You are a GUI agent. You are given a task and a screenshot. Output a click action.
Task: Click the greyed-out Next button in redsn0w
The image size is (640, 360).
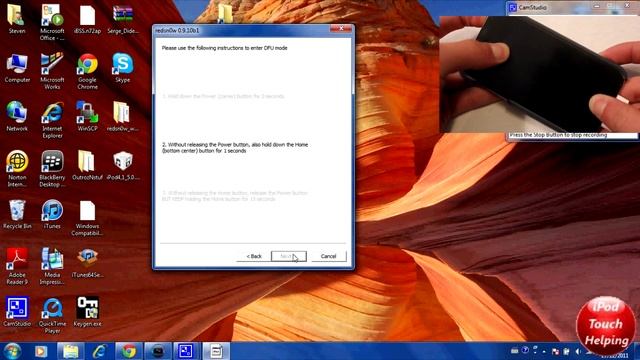coord(289,256)
